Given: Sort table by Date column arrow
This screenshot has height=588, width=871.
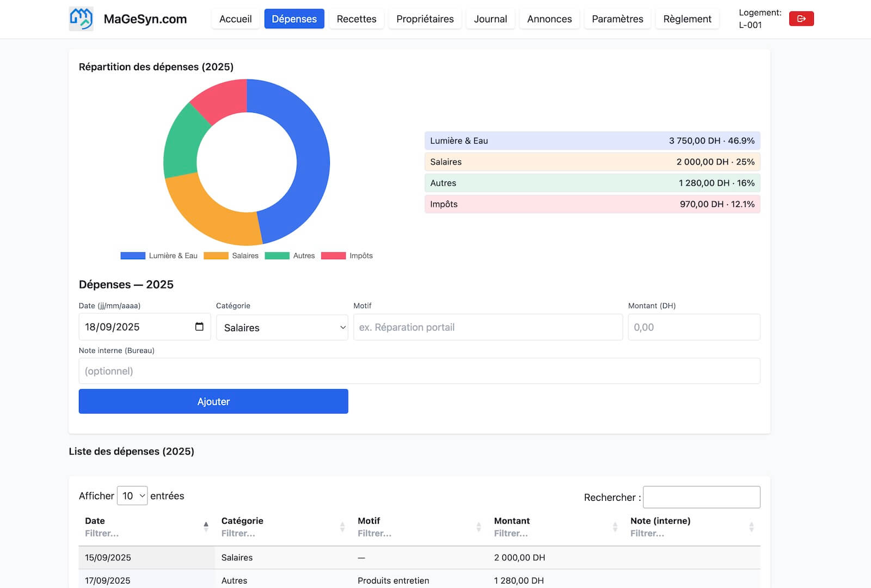Looking at the screenshot, I should click(206, 526).
